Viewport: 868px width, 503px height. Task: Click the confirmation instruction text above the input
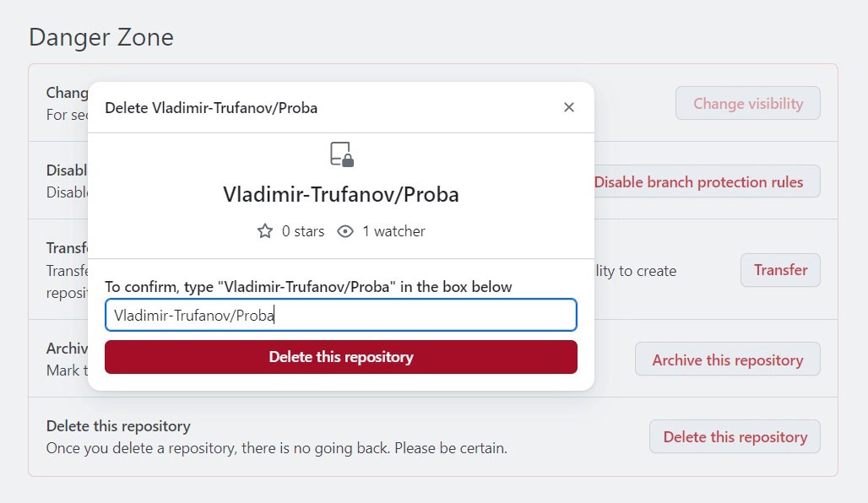308,286
